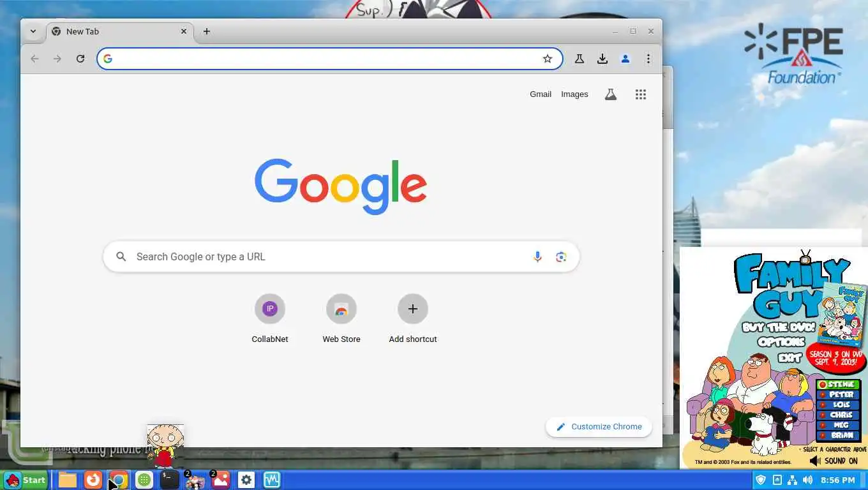868x490 pixels.
Task: Open the Google apps grid
Action: coord(641,94)
